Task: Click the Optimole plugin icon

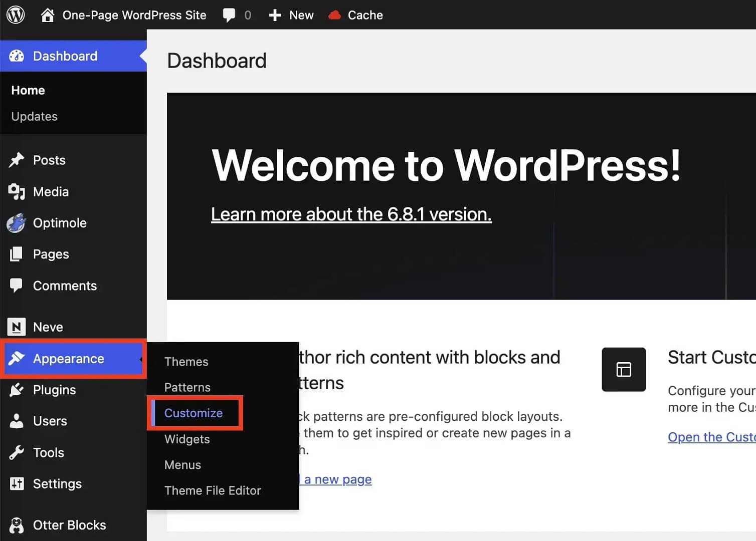Action: pyautogui.click(x=16, y=223)
